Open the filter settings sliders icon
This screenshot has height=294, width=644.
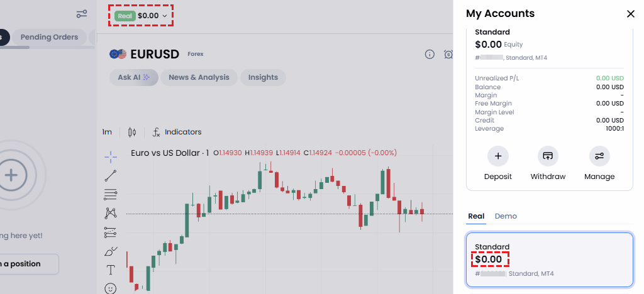[x=82, y=14]
